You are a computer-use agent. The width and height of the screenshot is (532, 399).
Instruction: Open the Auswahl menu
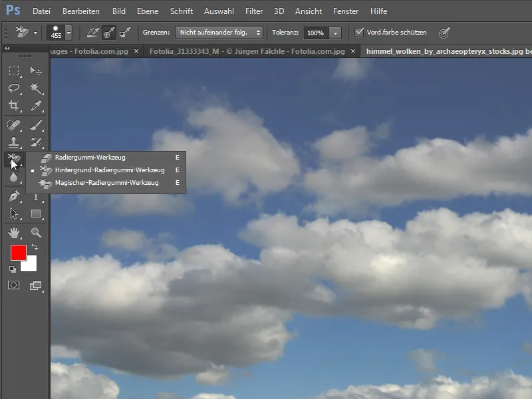tap(219, 11)
